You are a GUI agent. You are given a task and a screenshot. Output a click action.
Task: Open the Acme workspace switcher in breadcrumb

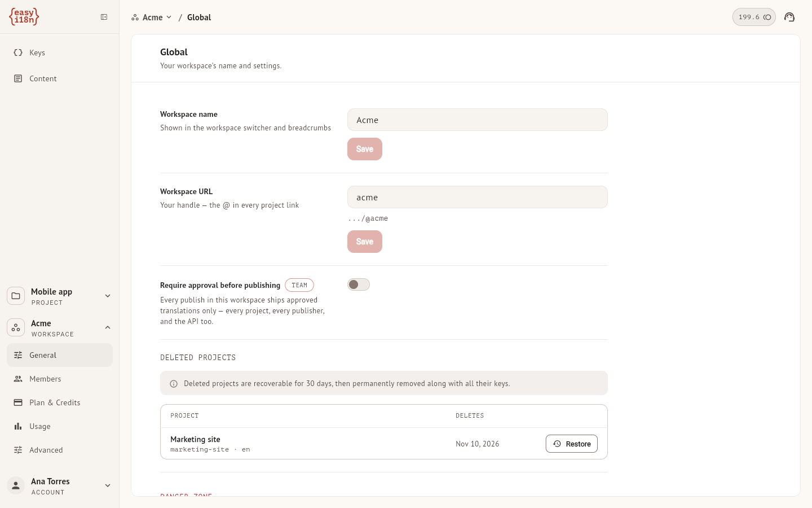coord(152,17)
